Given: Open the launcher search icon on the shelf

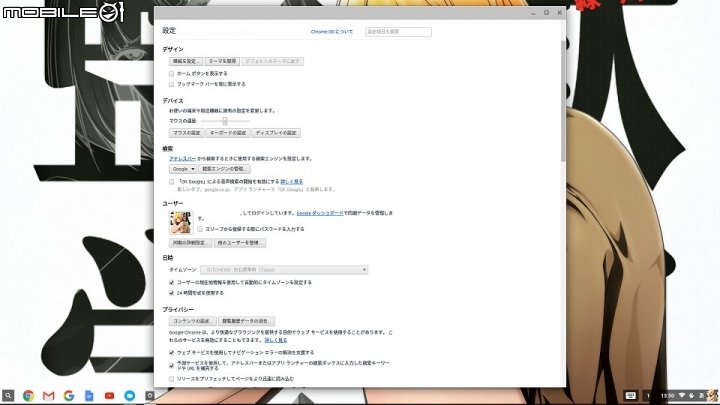Looking at the screenshot, I should tap(8, 395).
